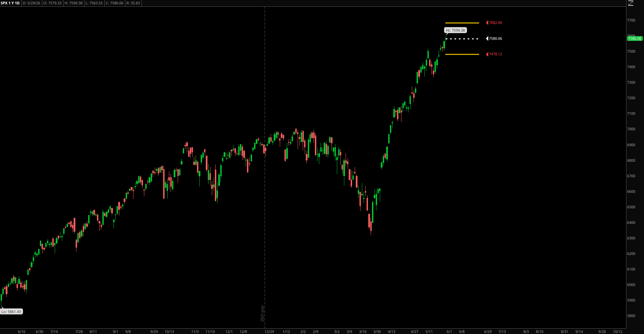644x334 pixels.
Task: Click the 7682.00 red price label
Action: pos(496,23)
